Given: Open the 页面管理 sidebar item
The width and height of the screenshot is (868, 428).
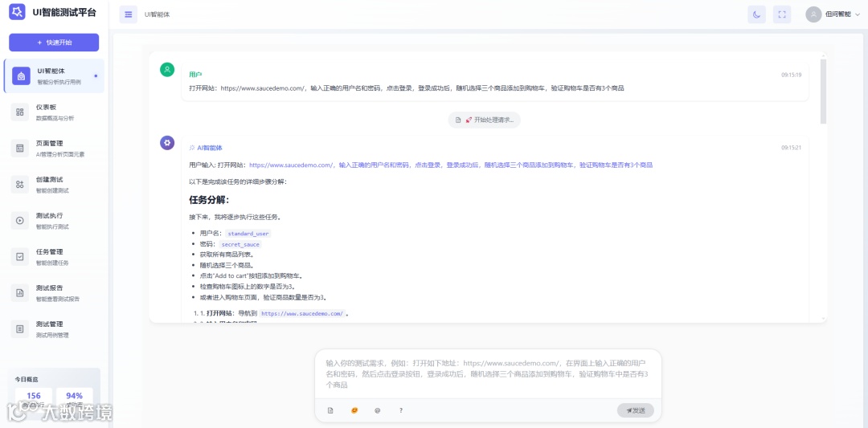Looking at the screenshot, I should click(x=54, y=149).
